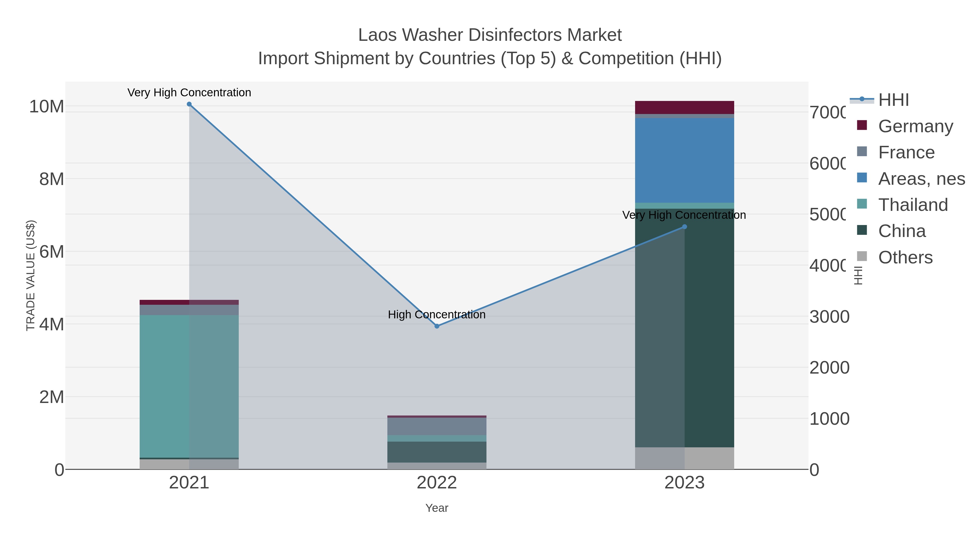Click the 'High Concentration' annotation for 2022

(437, 315)
